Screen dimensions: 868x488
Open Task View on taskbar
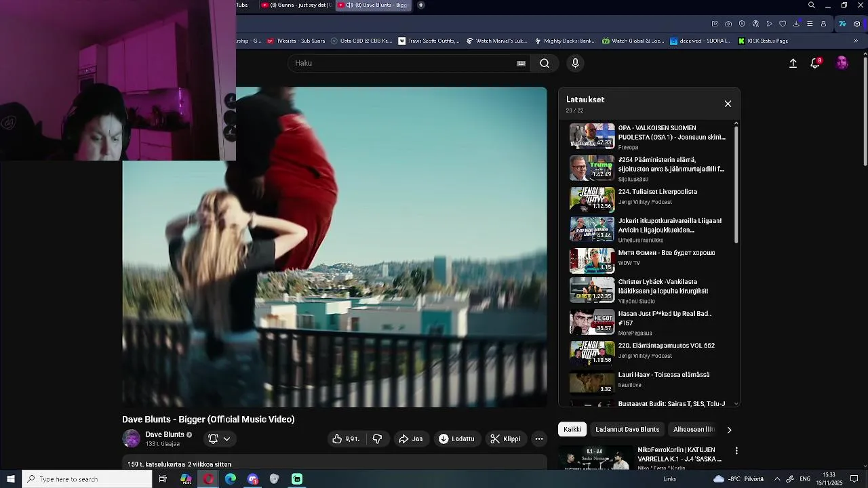tap(163, 479)
